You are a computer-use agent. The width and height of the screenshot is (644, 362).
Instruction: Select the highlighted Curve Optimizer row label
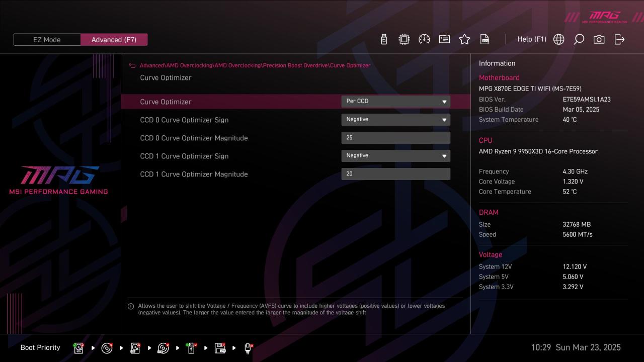pyautogui.click(x=166, y=102)
